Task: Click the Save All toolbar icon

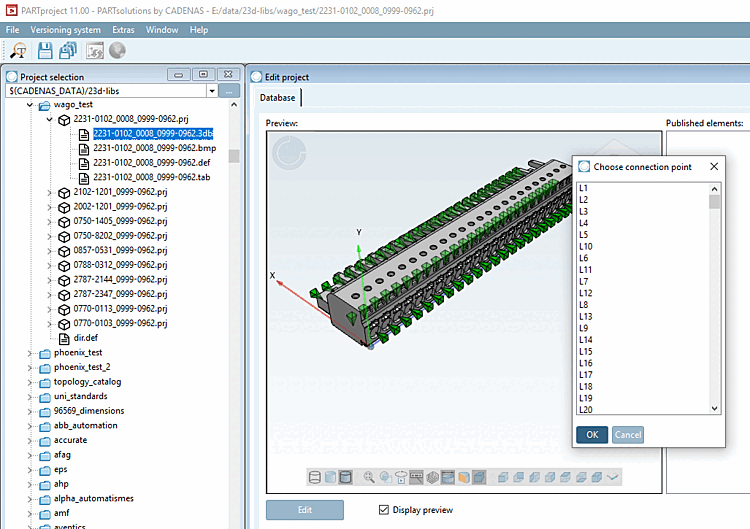Action: point(67,51)
